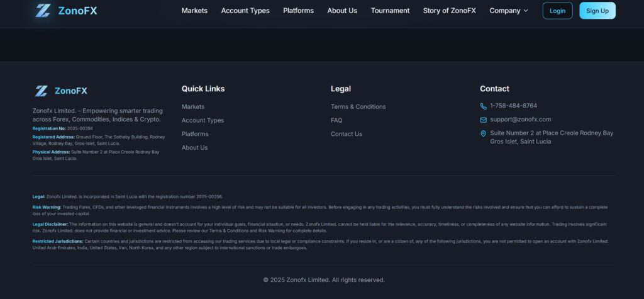This screenshot has width=644, height=299.
Task: Open Story of ZonoFX page
Action: click(x=449, y=11)
